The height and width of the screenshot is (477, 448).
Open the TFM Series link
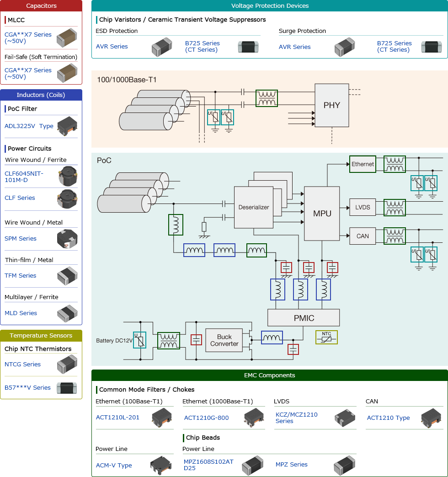pyautogui.click(x=21, y=276)
